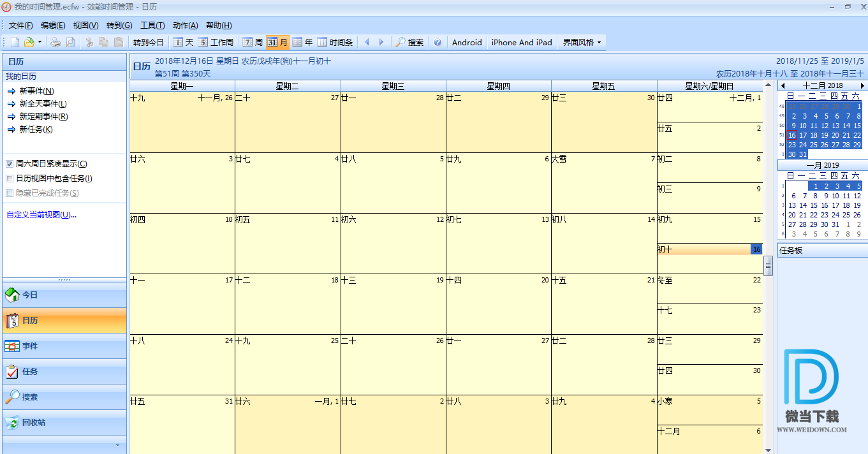Go to next month in mini calendar
This screenshot has height=454, width=868.
click(x=862, y=85)
